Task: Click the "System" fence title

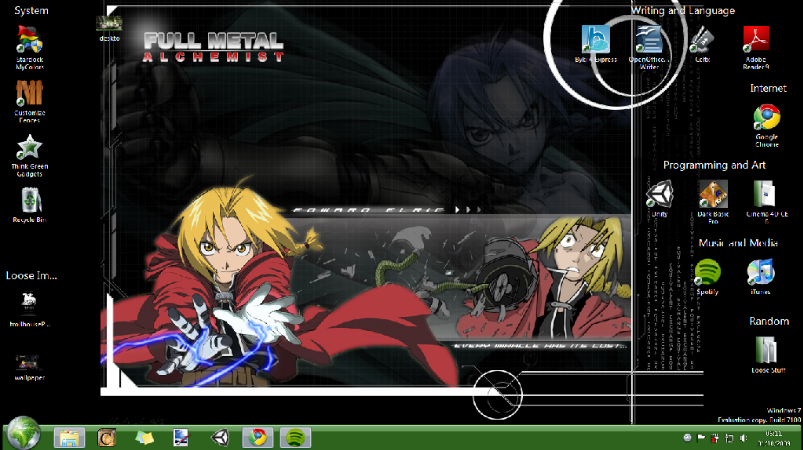Action: (x=31, y=10)
